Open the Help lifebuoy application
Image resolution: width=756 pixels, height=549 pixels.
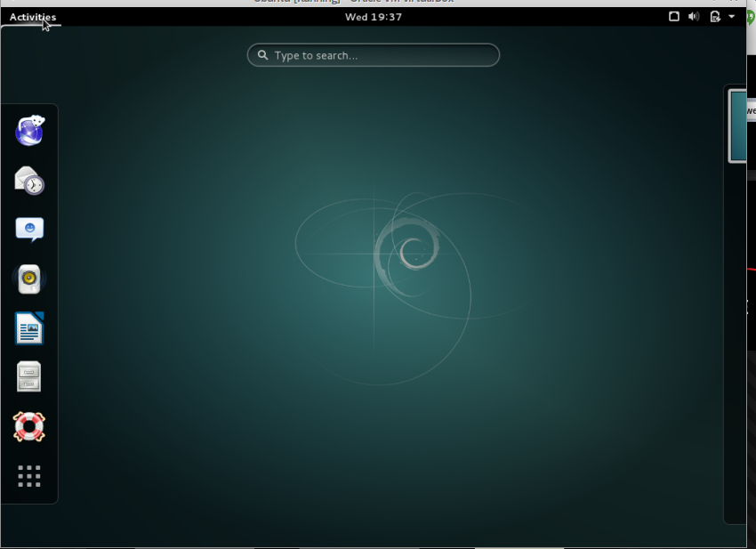pos(29,427)
